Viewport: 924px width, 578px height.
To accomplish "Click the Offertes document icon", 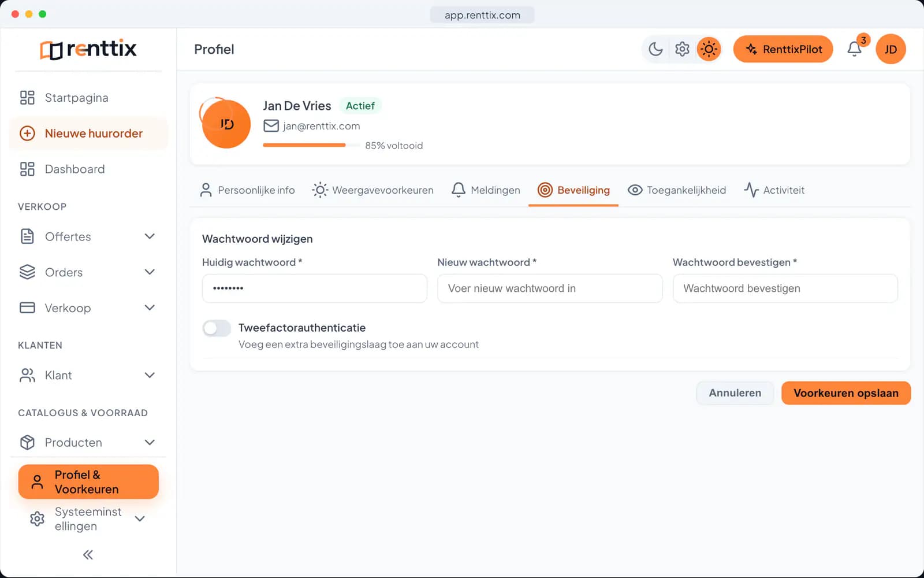I will [27, 236].
